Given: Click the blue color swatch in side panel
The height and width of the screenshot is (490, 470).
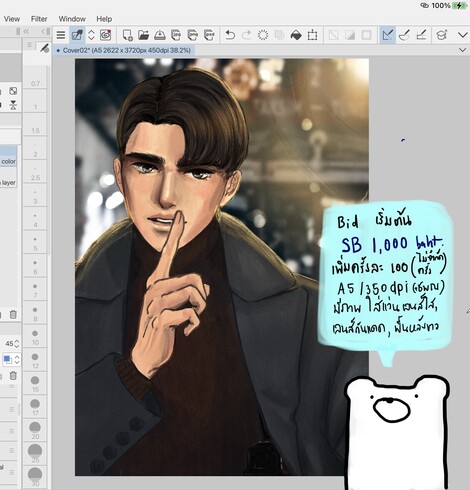Looking at the screenshot, I should click(7, 359).
